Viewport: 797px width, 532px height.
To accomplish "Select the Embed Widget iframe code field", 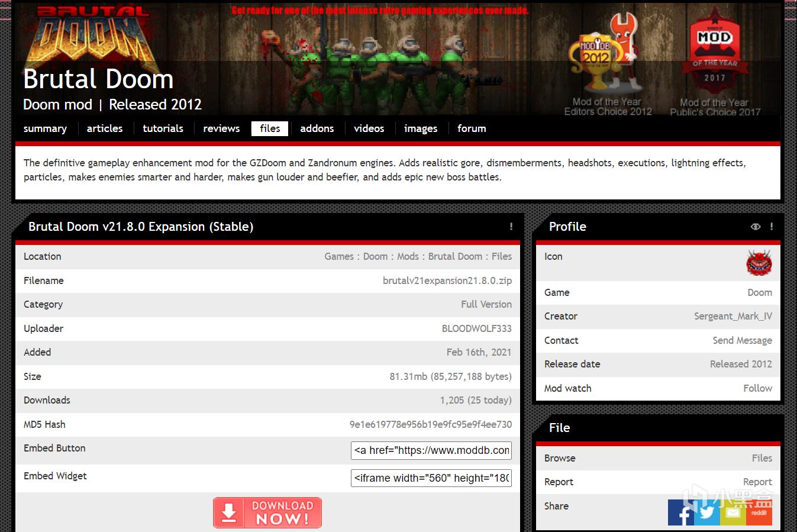I will tap(431, 478).
